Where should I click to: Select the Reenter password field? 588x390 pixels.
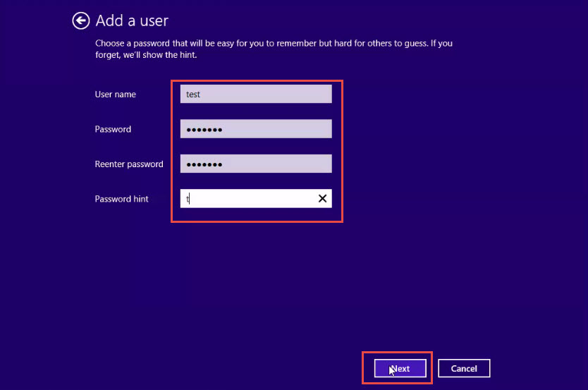pos(256,164)
